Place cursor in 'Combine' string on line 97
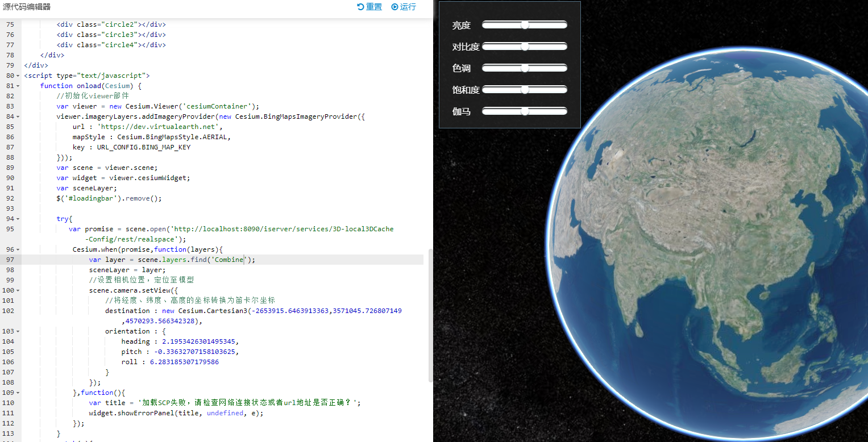The height and width of the screenshot is (442, 868). click(x=227, y=260)
